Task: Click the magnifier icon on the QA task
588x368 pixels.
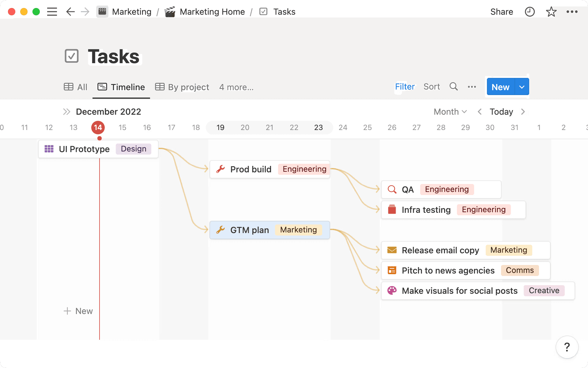Action: (x=392, y=189)
